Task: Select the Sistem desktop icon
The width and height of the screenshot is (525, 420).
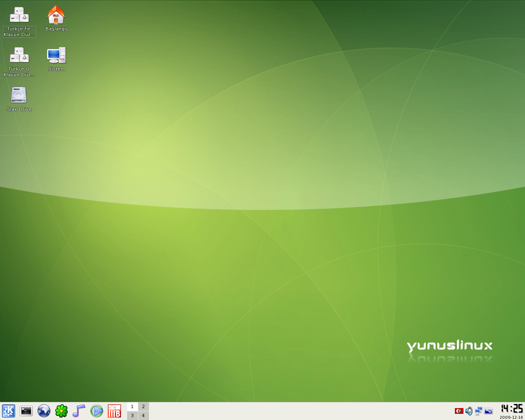Action: [x=56, y=56]
